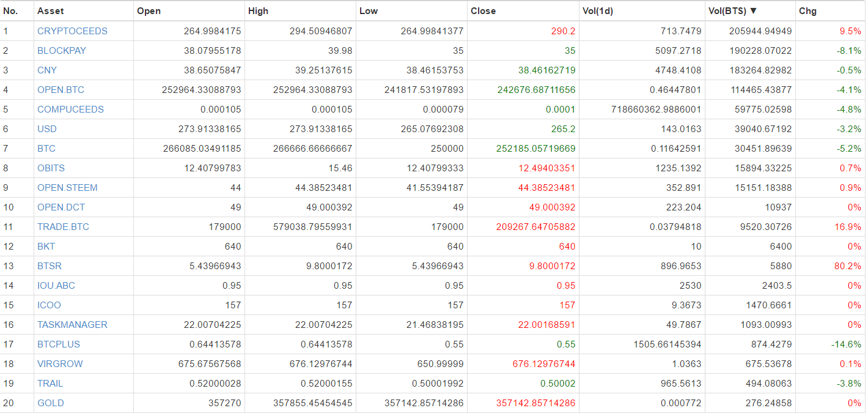Image resolution: width=868 pixels, height=416 pixels.
Task: Sort by the Chg column header
Action: pos(807,11)
